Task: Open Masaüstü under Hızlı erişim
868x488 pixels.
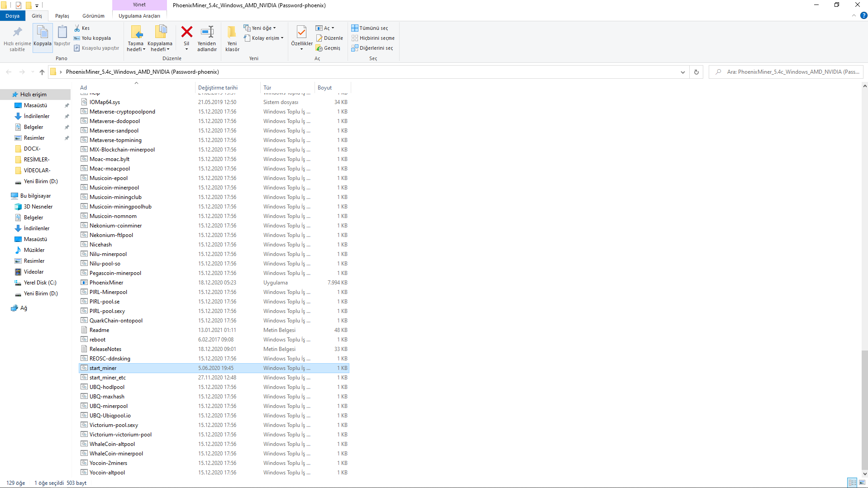Action: pos(35,105)
